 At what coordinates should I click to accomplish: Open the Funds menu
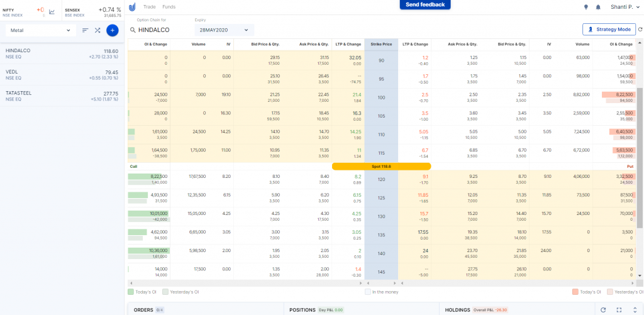pyautogui.click(x=169, y=7)
